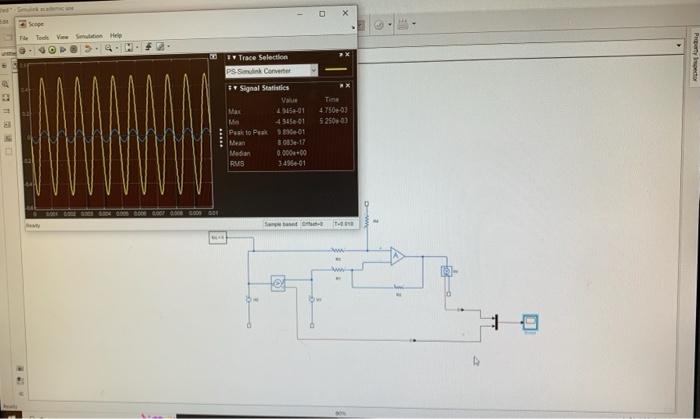Select the resistor on the op-amp upper input line
This screenshot has width=700, height=419.
click(x=338, y=251)
